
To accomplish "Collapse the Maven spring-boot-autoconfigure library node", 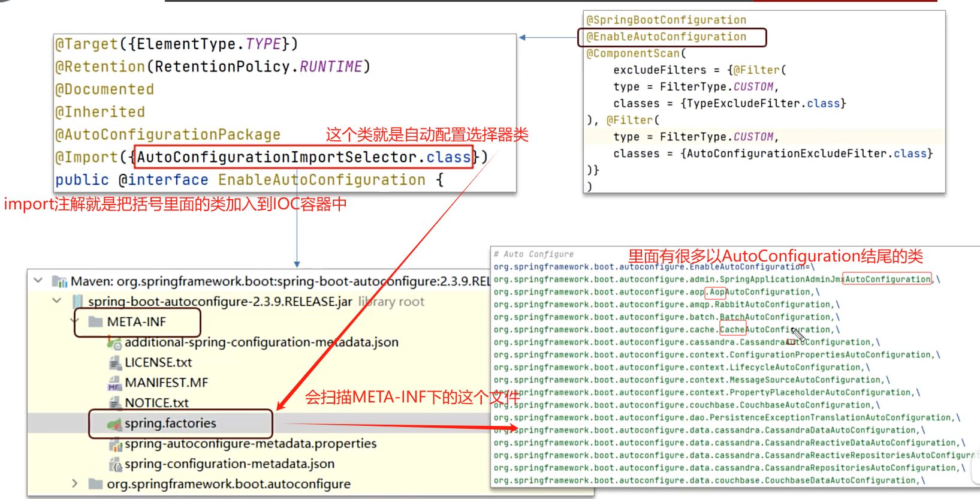I will pos(38,280).
